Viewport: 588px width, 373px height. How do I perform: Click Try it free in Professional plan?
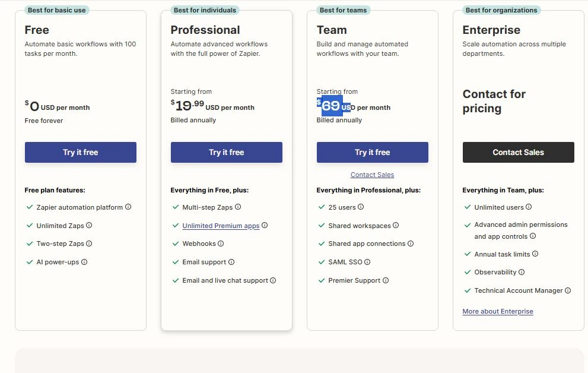[227, 152]
